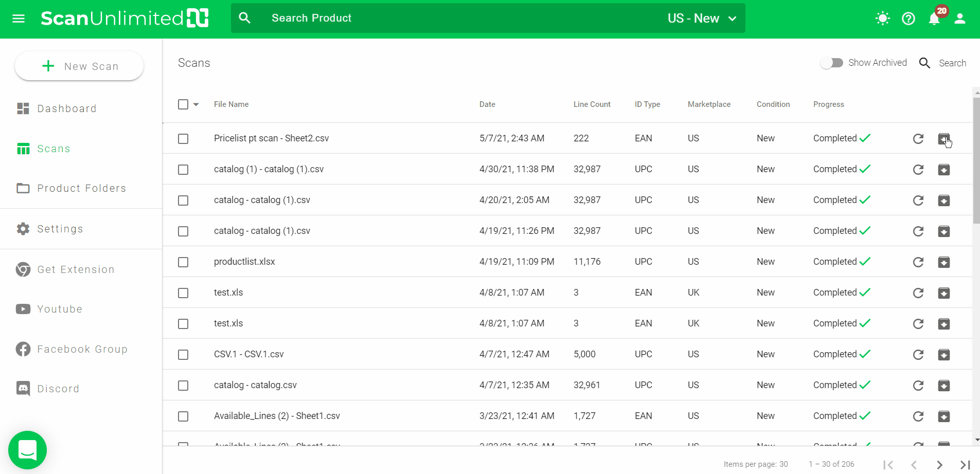Viewport: 980px width, 474px height.
Task: Open the help question mark icon
Action: coord(908,19)
